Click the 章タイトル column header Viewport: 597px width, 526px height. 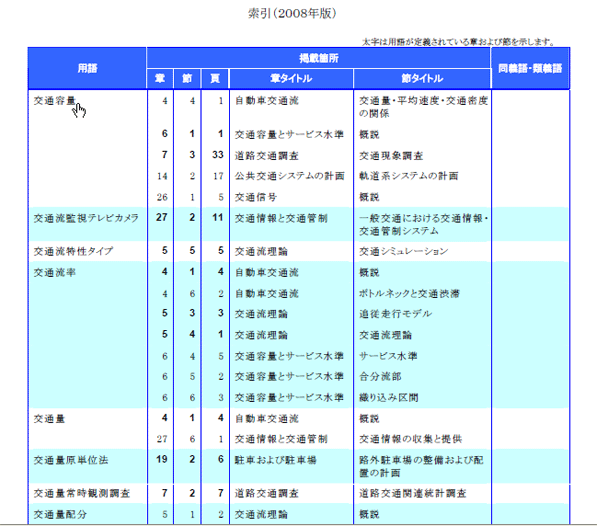(291, 79)
